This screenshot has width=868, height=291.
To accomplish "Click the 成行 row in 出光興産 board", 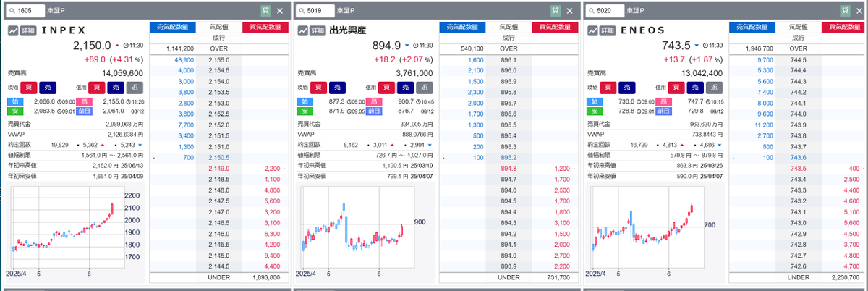I will (x=508, y=38).
